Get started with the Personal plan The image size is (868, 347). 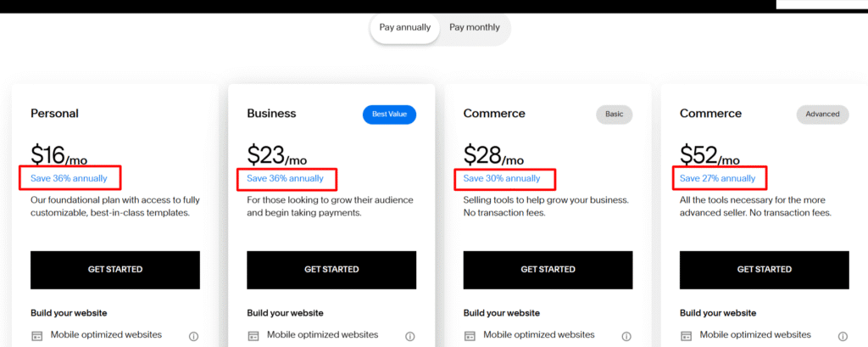tap(115, 270)
